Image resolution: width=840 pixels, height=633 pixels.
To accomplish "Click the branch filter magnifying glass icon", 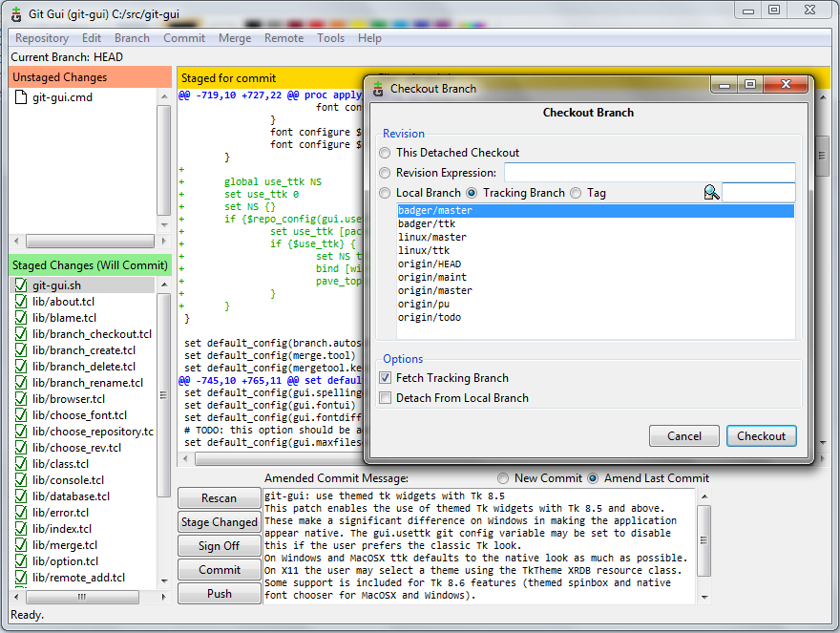I will point(711,192).
